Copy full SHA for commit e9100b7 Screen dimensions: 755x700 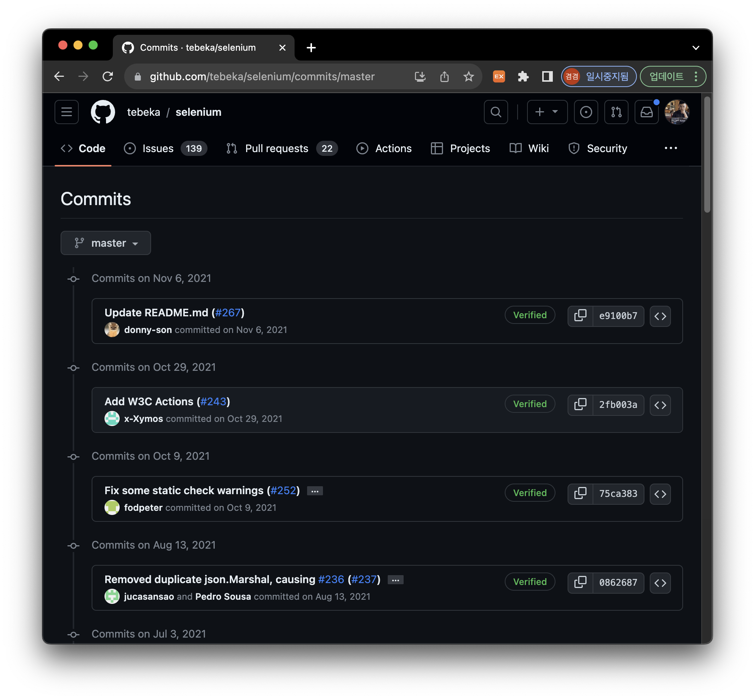(x=580, y=316)
